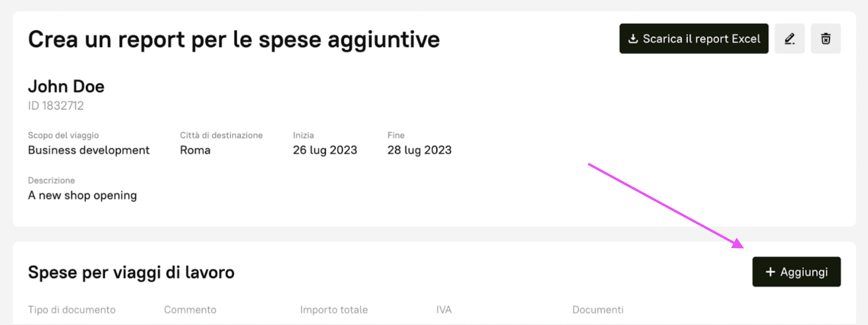This screenshot has height=325, width=868.
Task: Click the Crea un report page title
Action: coord(234,39)
